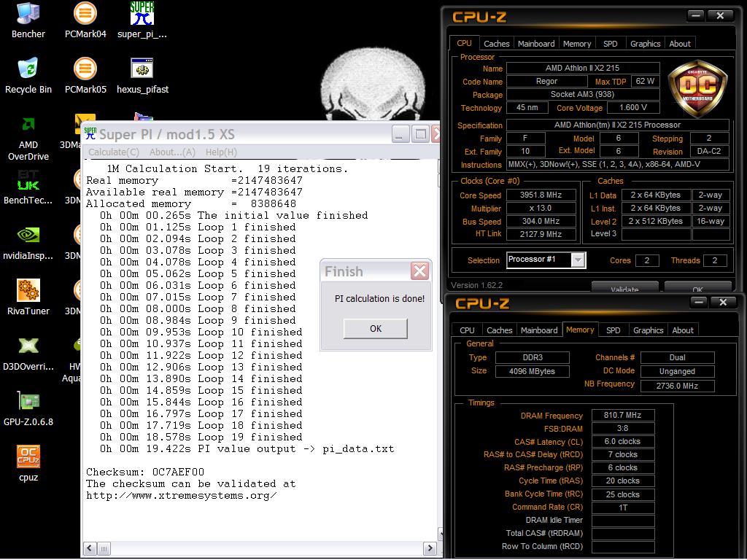Maximize the Super PI window
The image size is (747, 560).
(420, 134)
